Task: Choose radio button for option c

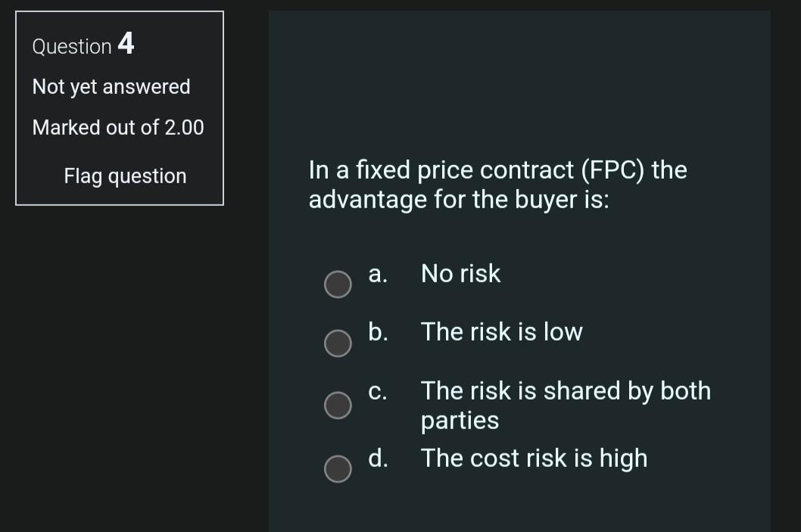Action: pos(338,405)
